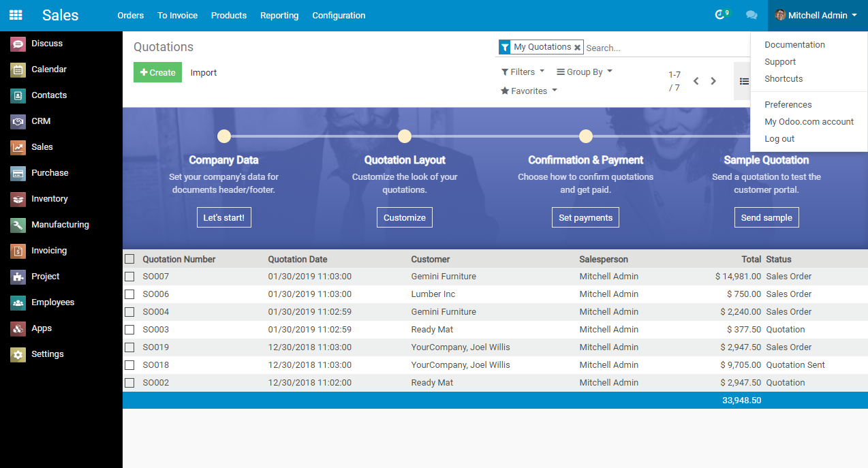Select the checkbox for SO007

point(129,277)
